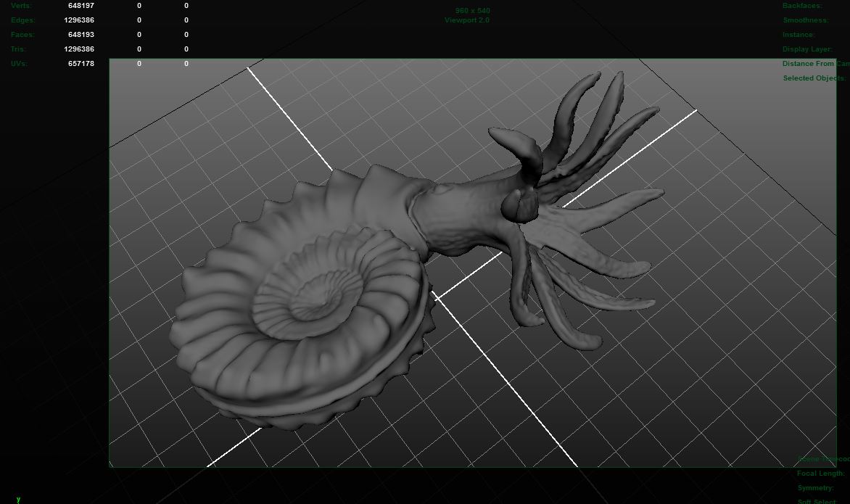Click the Tris row value 1296386
The width and height of the screenshot is (850, 504).
[79, 49]
